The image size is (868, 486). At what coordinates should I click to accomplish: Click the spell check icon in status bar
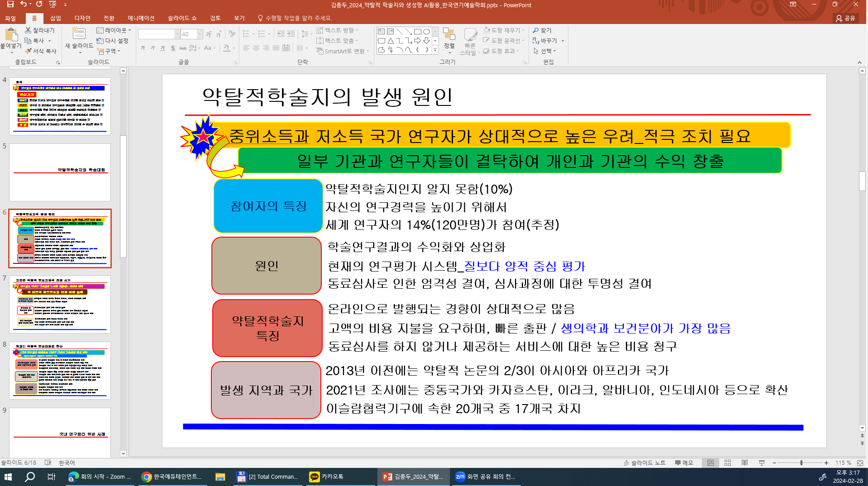click(x=48, y=462)
